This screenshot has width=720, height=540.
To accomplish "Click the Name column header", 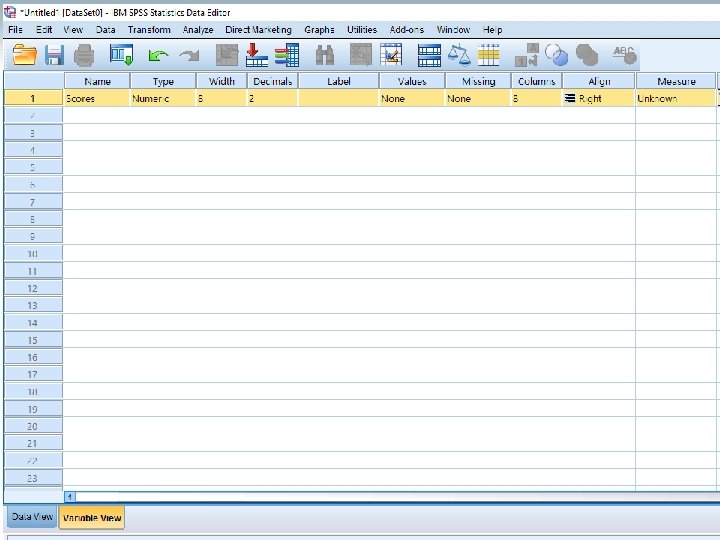I will coord(97,81).
